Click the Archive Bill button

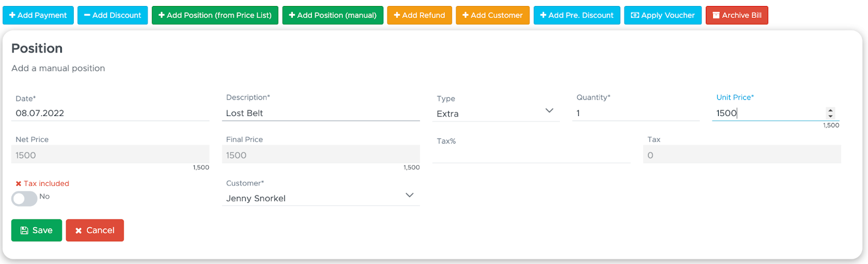[x=737, y=15]
